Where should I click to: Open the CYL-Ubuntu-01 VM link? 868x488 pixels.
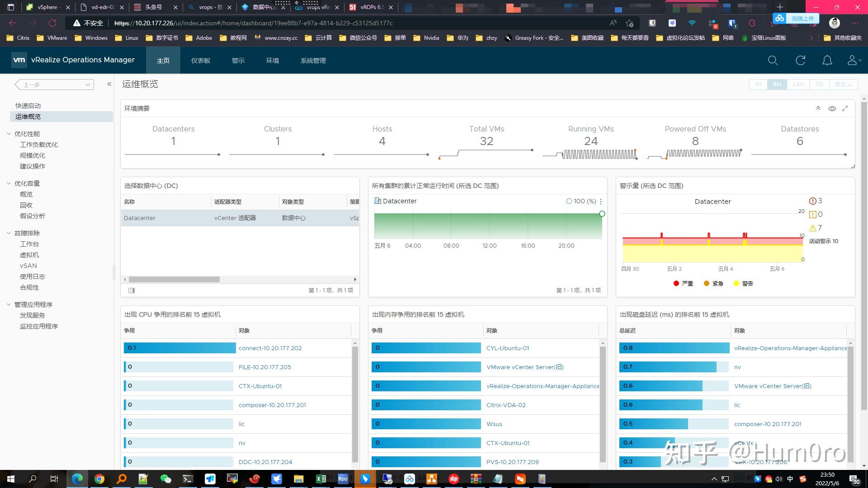pos(507,348)
